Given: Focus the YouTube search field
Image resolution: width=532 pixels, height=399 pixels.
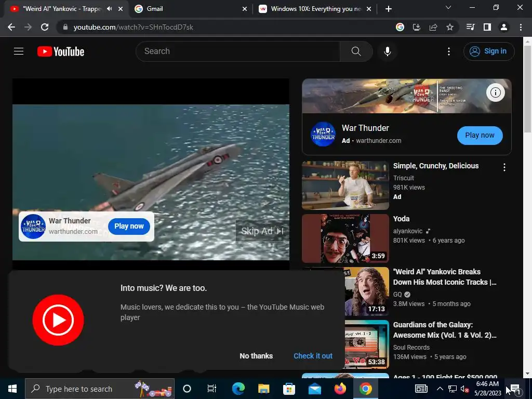Looking at the screenshot, I should [x=238, y=51].
